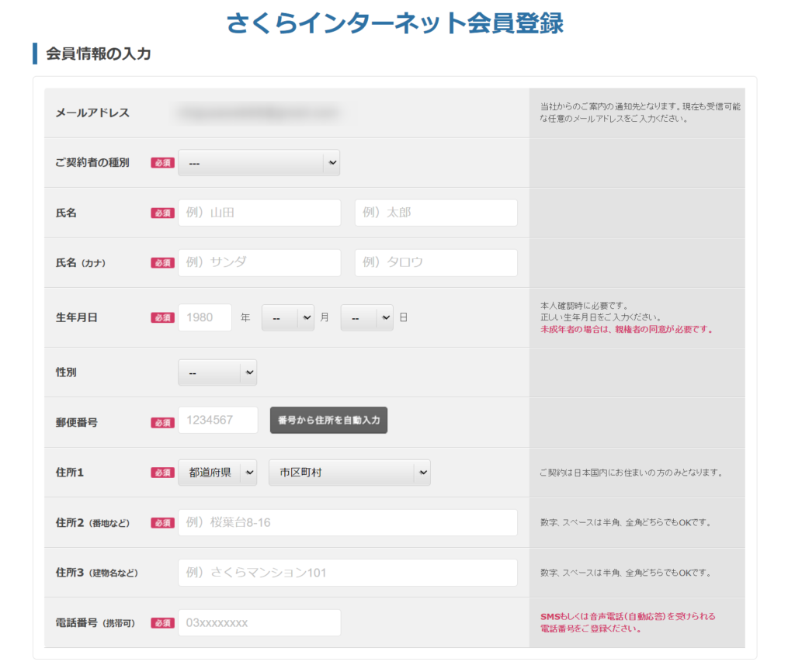Click the さくらインターネット会員登録 heading
The image size is (795, 672).
pyautogui.click(x=395, y=23)
